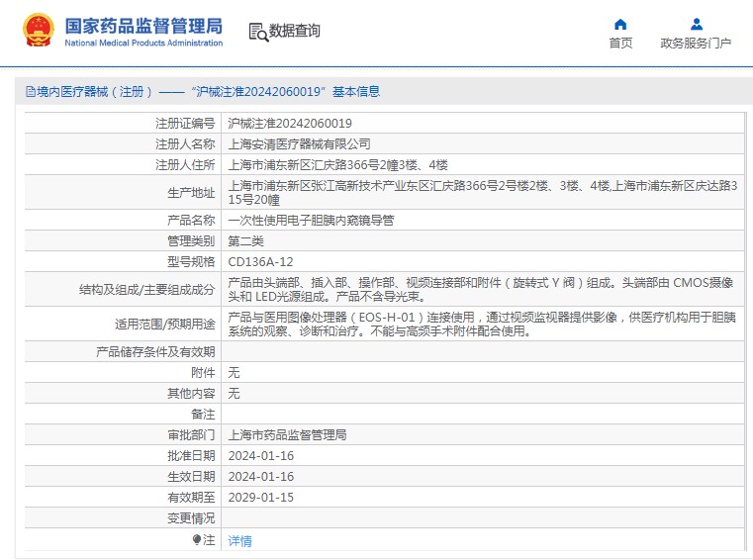This screenshot has height=560, width=753.
Task: Select the 数据查询 header label
Action: click(295, 32)
